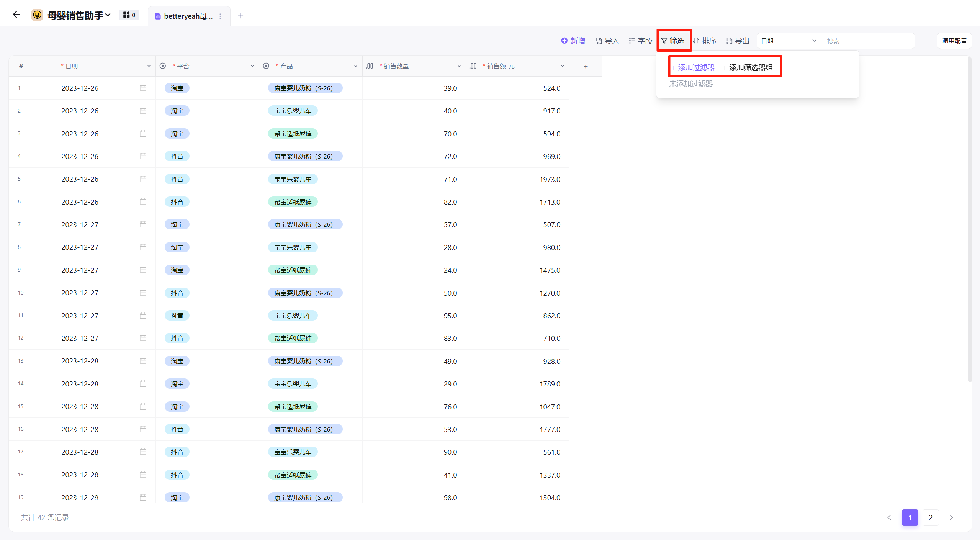The height and width of the screenshot is (540, 980).
Task: Expand the 日期 column header dropdown
Action: (x=149, y=66)
